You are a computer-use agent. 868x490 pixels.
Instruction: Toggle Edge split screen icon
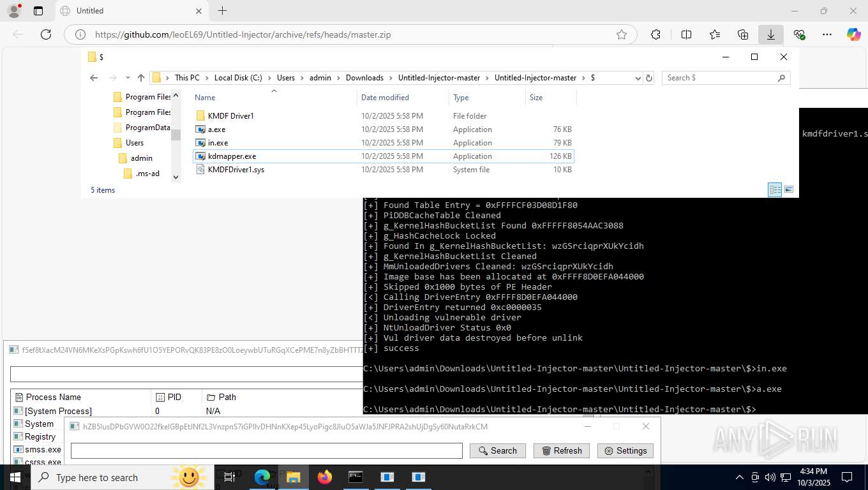point(687,34)
